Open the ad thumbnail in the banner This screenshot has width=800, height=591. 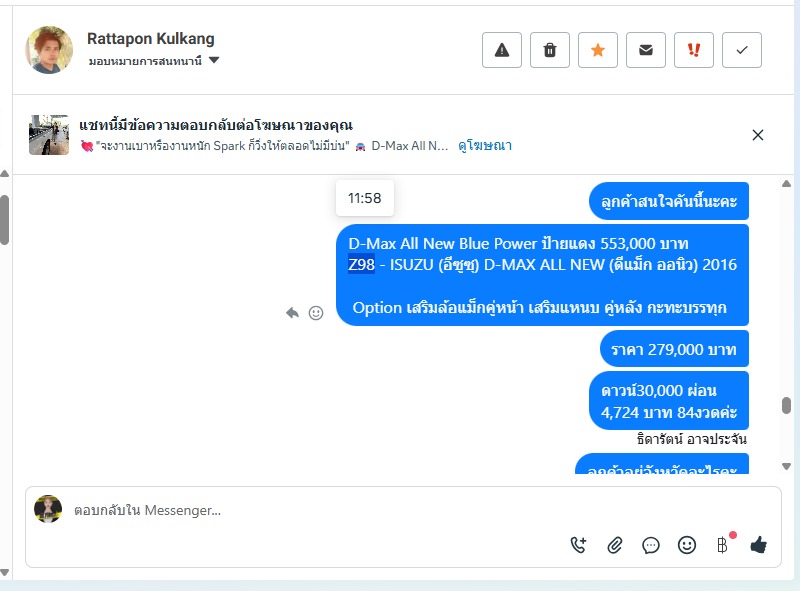point(48,135)
